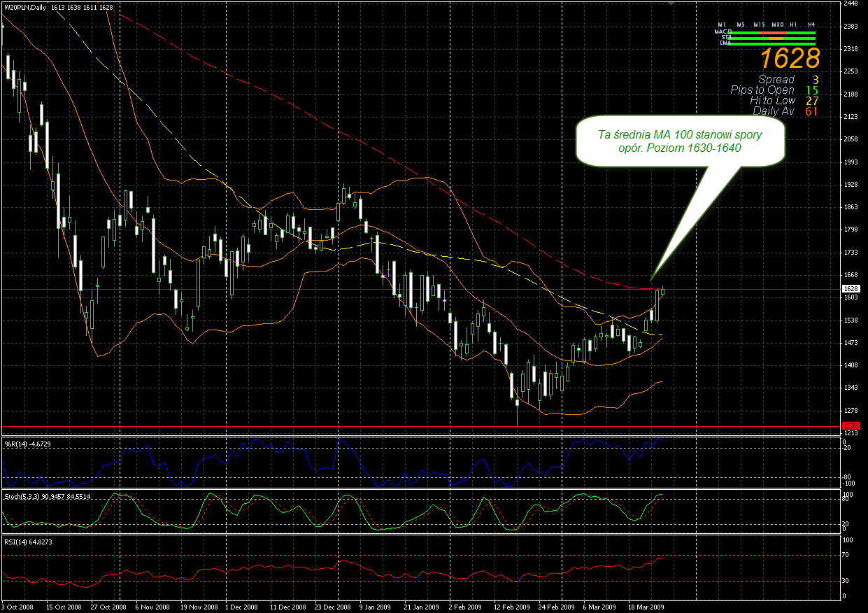Click the STR row label
The height and width of the screenshot is (613, 868).
[727, 37]
